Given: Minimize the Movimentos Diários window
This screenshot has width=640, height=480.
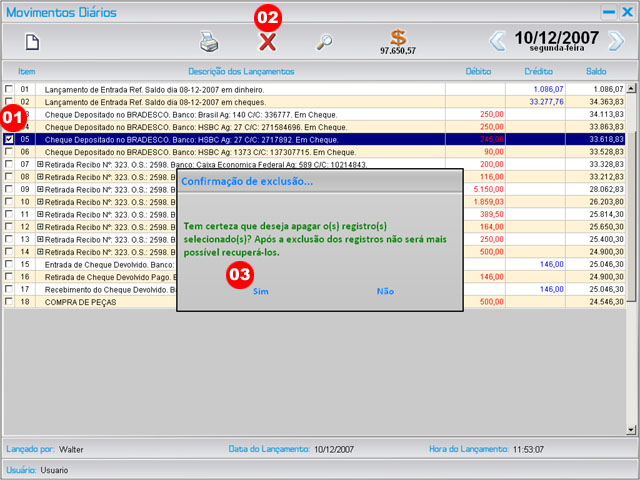Looking at the screenshot, I should click(608, 12).
